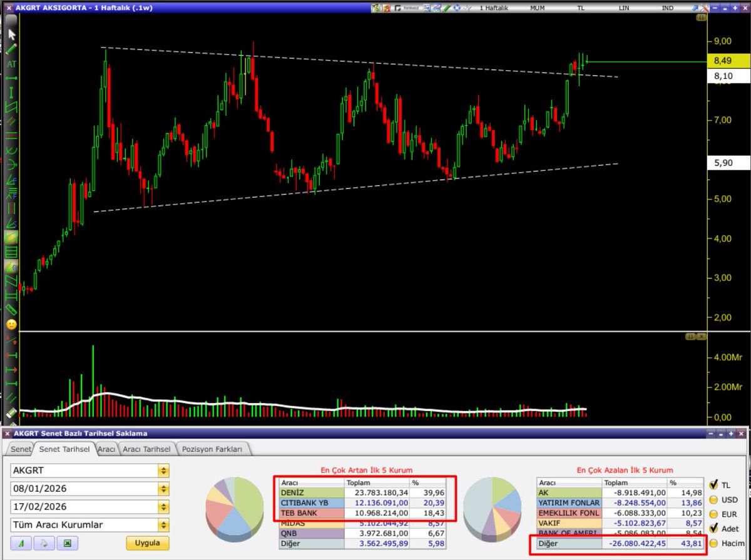Click the first icon in chart title toolbar
Viewport: 751px width, 560px height.
click(375, 8)
